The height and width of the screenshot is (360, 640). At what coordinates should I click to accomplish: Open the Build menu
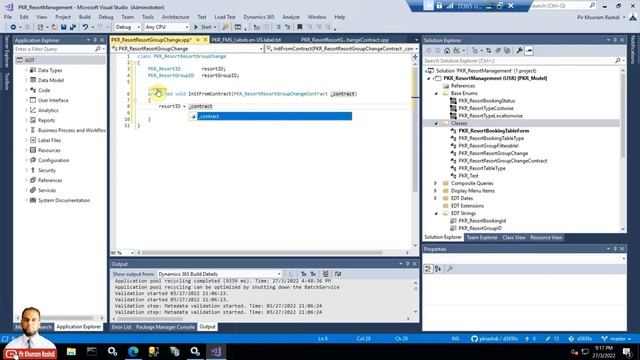pos(84,17)
